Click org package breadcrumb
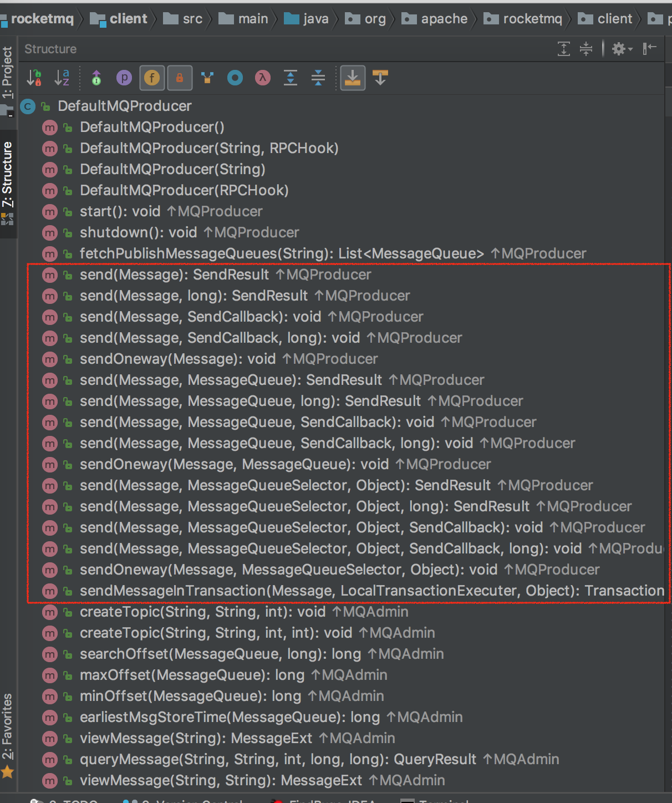The image size is (672, 803). [366, 19]
